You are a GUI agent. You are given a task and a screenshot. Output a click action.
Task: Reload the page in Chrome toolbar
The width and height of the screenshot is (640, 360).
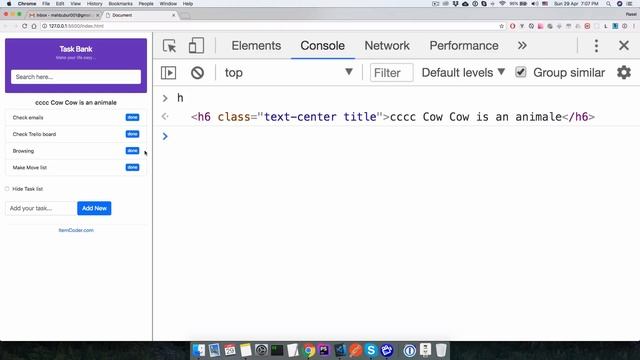click(24, 26)
